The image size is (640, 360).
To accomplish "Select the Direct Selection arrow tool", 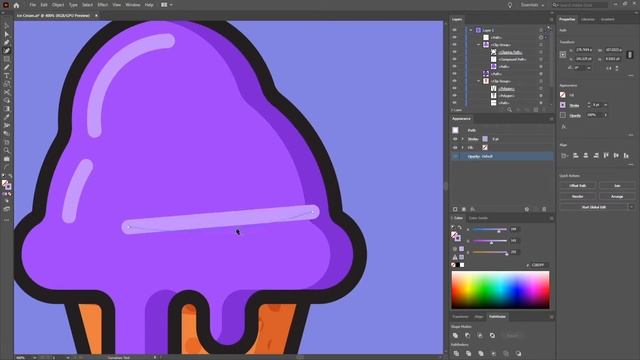I will tap(7, 34).
